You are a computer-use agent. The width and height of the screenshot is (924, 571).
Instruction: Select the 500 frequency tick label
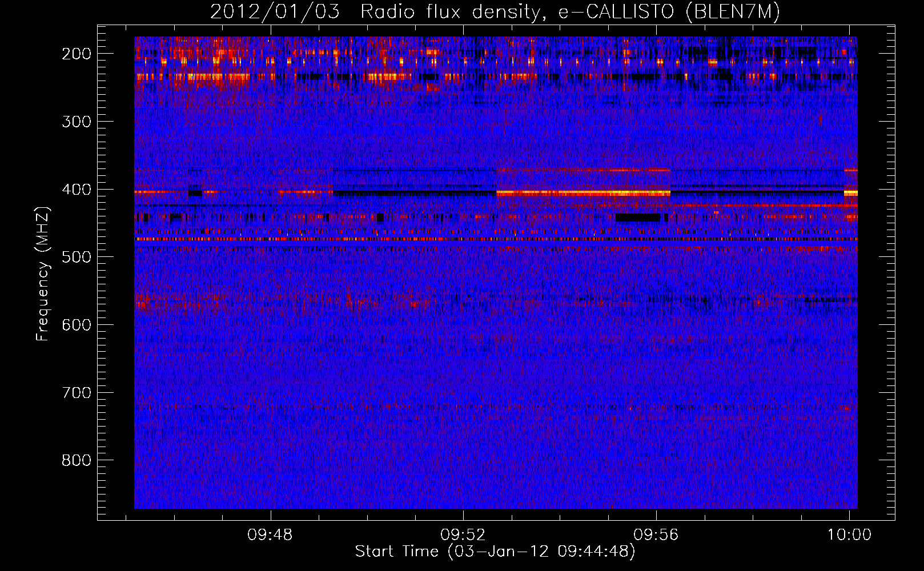click(x=77, y=257)
